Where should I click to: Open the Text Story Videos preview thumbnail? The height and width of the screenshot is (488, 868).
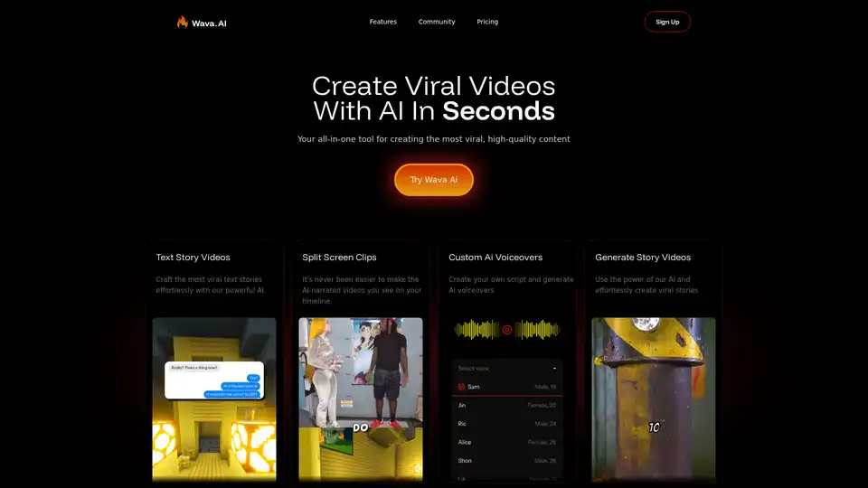(x=214, y=398)
